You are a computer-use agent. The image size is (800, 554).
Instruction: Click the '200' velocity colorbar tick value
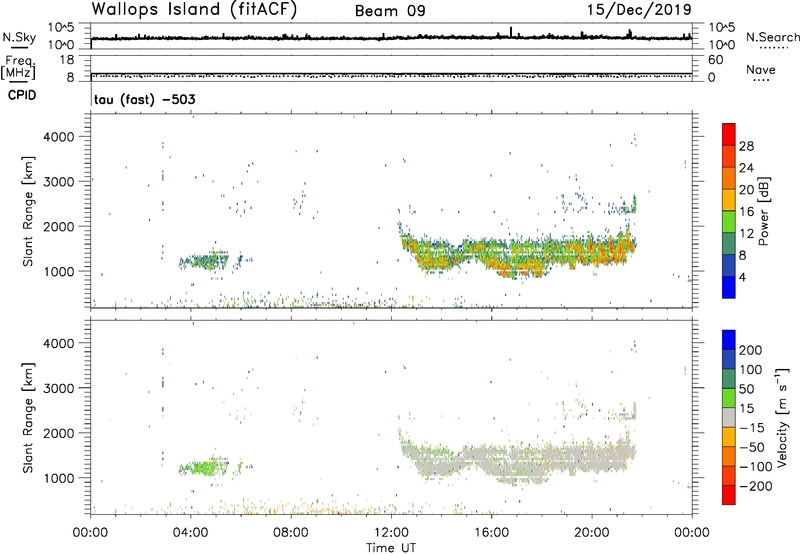click(751, 350)
